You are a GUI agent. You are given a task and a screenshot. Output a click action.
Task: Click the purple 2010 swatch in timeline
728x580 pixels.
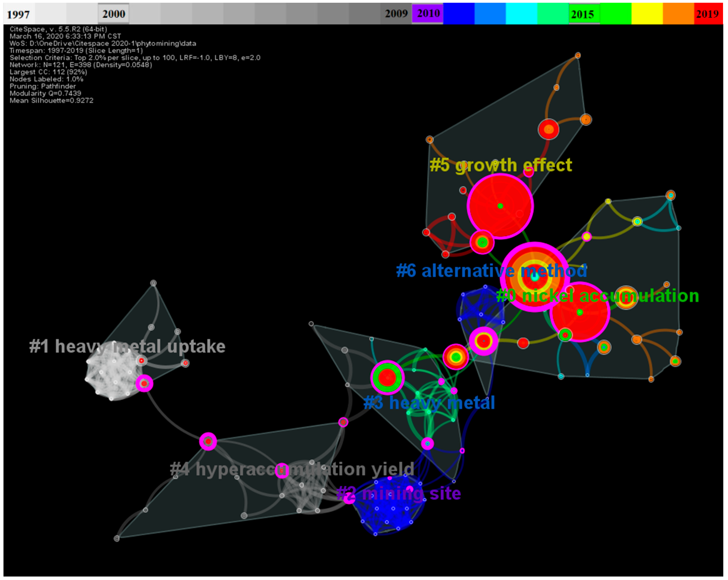pyautogui.click(x=427, y=13)
